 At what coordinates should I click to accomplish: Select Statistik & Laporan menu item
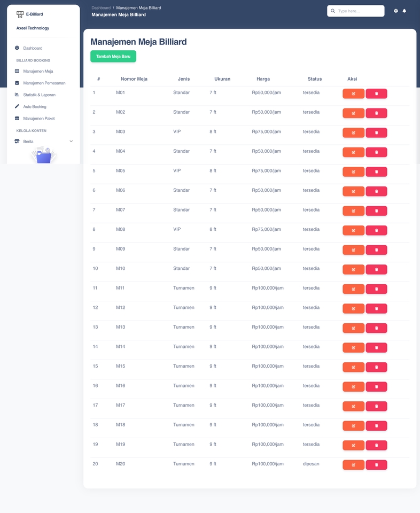pyautogui.click(x=39, y=95)
